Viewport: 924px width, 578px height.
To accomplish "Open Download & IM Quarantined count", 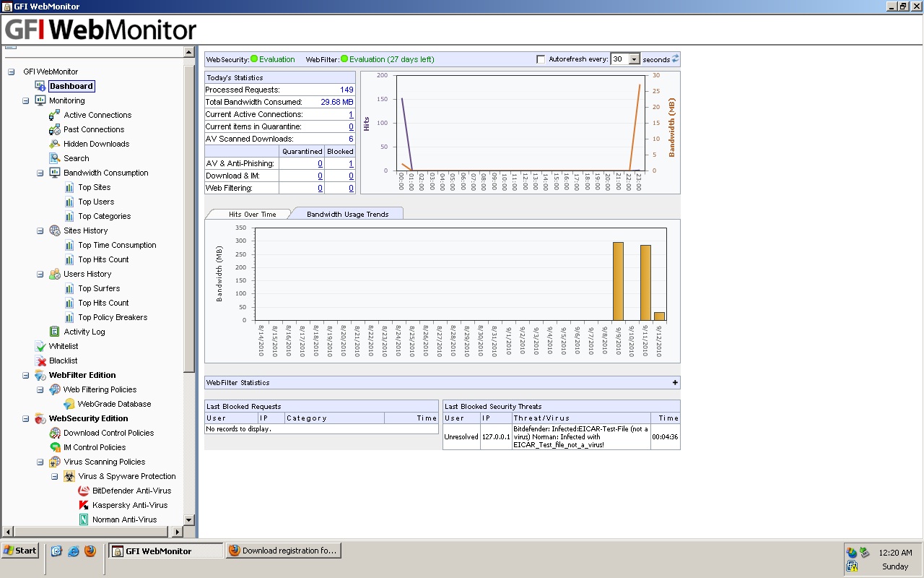I will coord(320,176).
